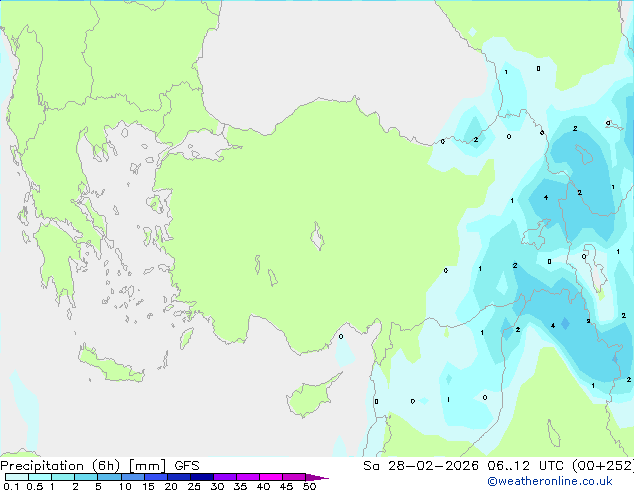Select the legend swatch between 45 and 50
Image resolution: width=634 pixels, height=490 pixels.
[x=294, y=477]
